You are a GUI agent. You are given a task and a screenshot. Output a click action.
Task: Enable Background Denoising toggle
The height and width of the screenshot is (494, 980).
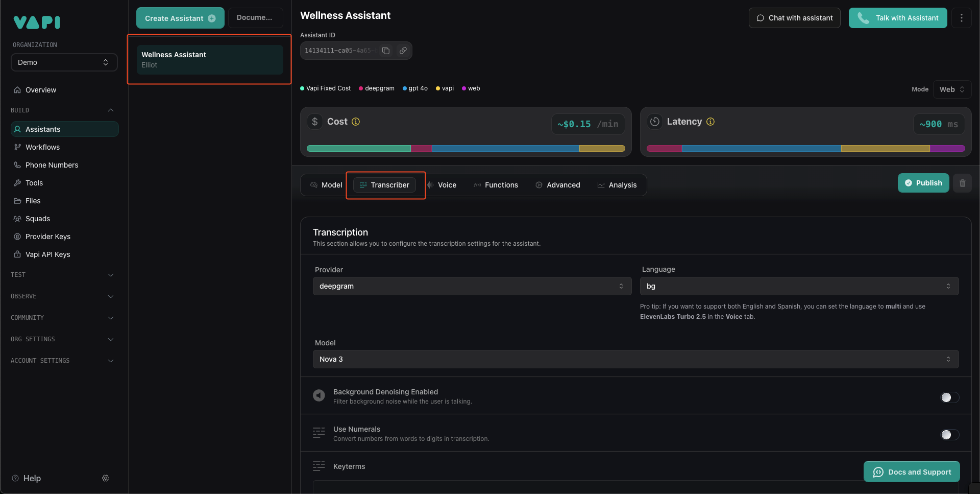(949, 397)
